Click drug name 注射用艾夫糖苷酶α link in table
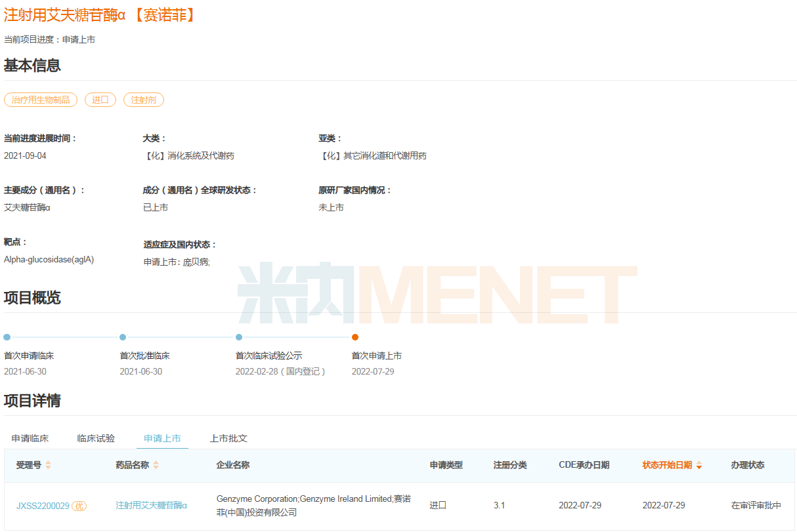Screen dimensions: 797x532 (152, 506)
